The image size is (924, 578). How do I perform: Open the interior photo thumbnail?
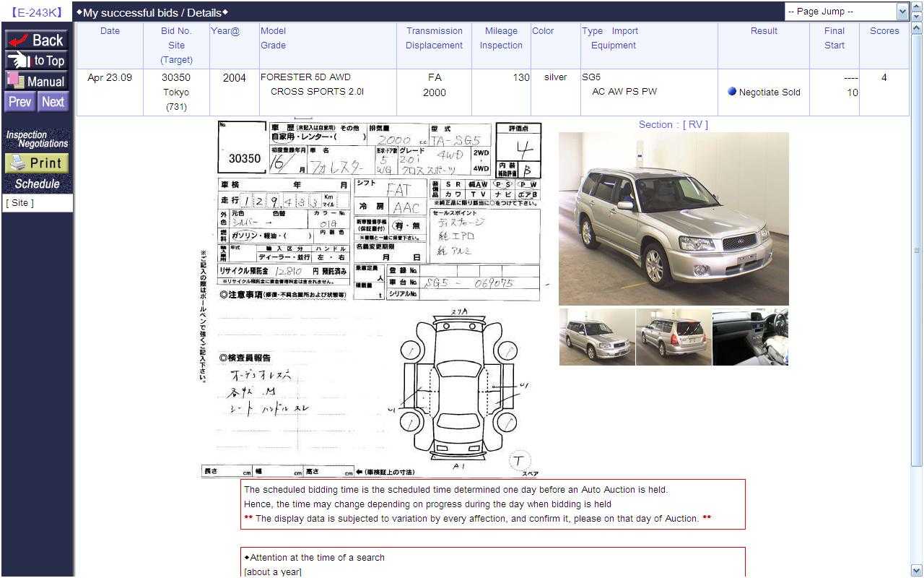(x=750, y=337)
